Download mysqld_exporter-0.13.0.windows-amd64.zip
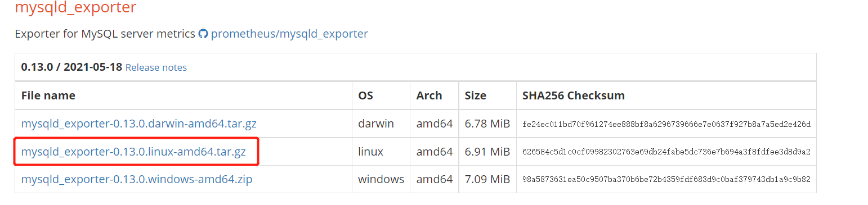868x205 pixels. (x=137, y=180)
